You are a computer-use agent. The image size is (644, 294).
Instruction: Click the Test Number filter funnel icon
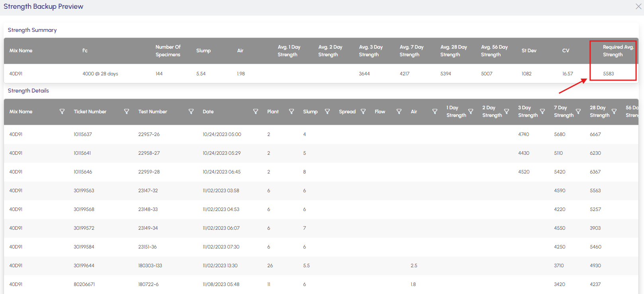(191, 112)
